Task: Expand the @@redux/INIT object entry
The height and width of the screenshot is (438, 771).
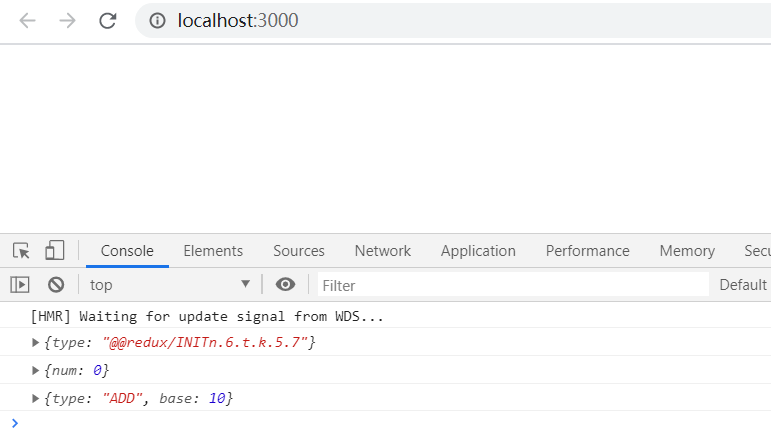Action: 35,343
